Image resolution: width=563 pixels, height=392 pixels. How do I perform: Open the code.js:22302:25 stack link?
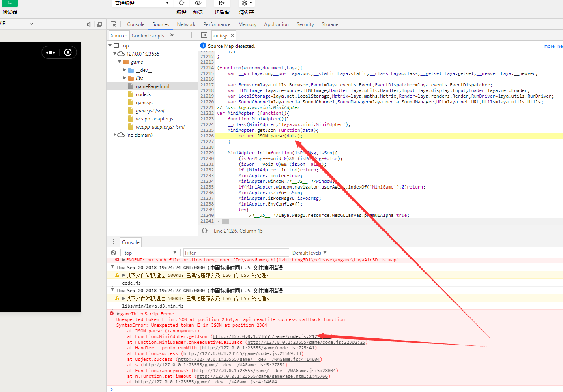[x=306, y=342]
